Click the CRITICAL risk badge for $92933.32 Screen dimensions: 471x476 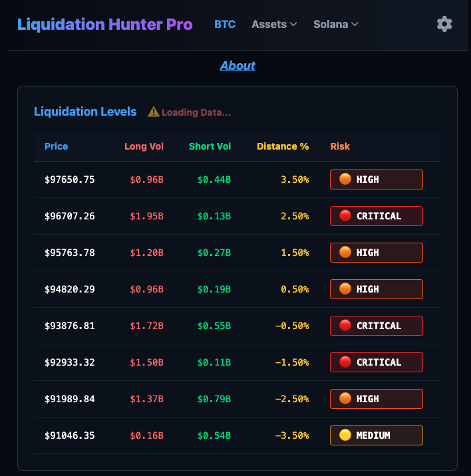coord(377,362)
